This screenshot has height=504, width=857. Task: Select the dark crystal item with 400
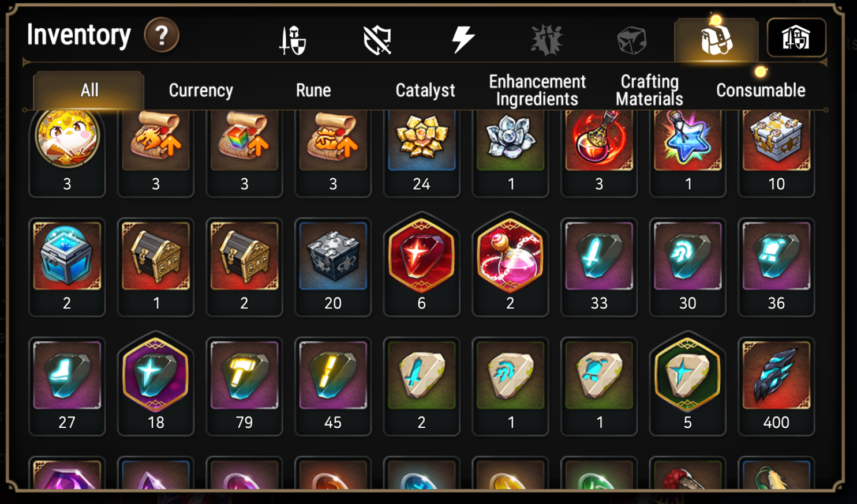[776, 386]
